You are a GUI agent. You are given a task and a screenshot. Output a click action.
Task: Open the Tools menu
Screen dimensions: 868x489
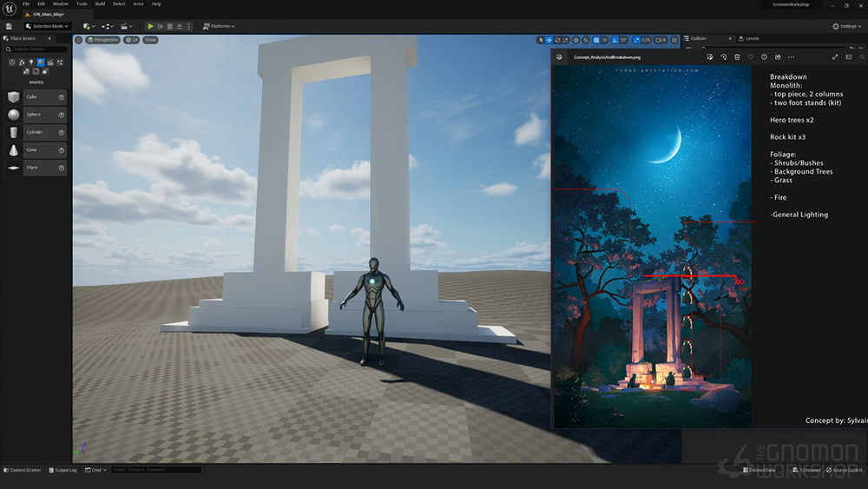(82, 3)
